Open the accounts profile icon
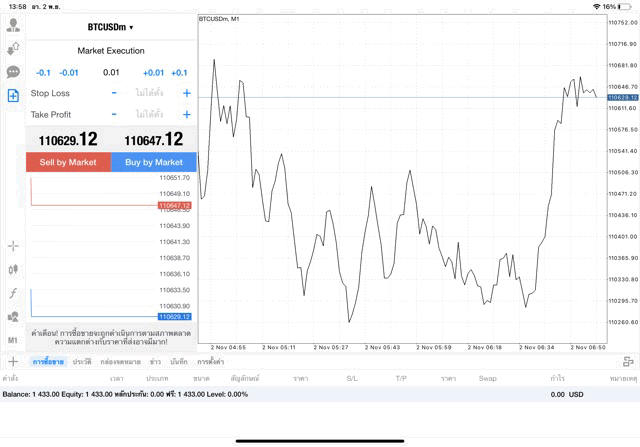This screenshot has width=640, height=447. pos(13,25)
